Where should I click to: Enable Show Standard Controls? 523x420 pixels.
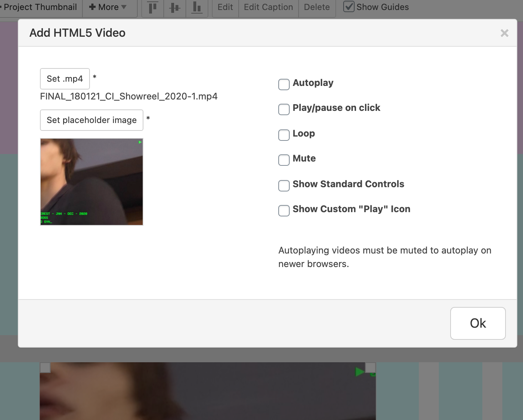pyautogui.click(x=284, y=186)
